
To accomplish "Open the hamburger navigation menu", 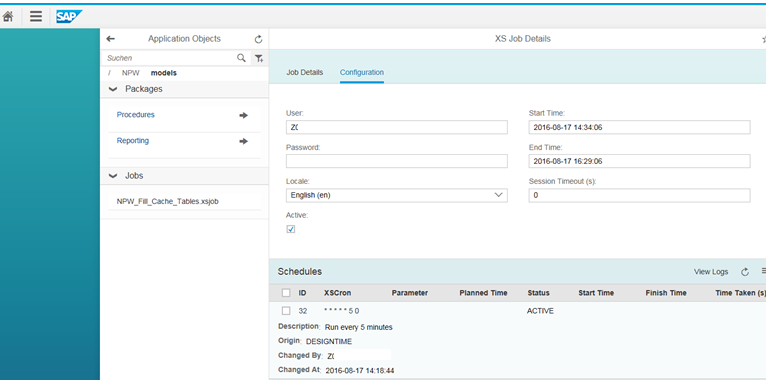I will [x=36, y=17].
